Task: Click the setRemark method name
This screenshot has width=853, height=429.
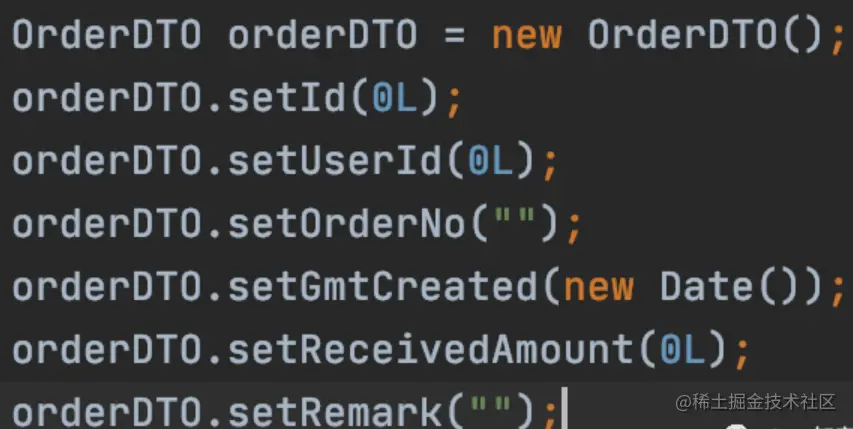Action: 335,411
